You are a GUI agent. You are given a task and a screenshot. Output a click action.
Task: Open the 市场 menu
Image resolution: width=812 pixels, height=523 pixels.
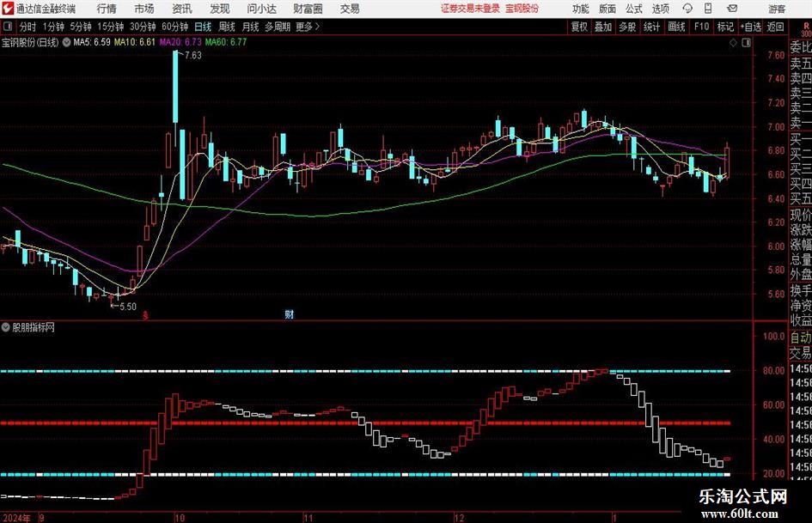point(144,9)
